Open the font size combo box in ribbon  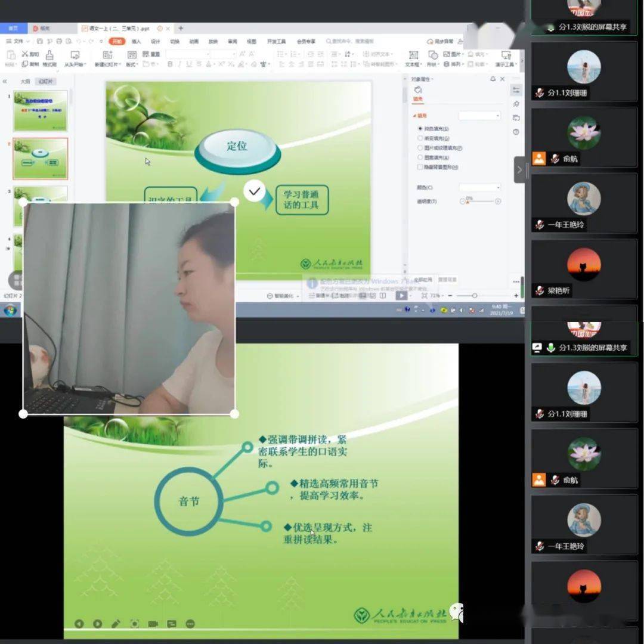point(224,54)
